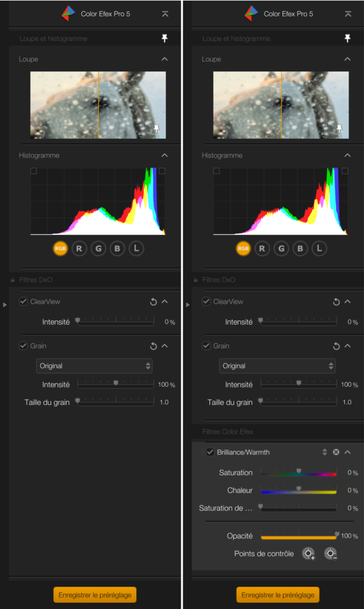
Task: Show the G channel histogram in the left panel
Action: [x=98, y=249]
